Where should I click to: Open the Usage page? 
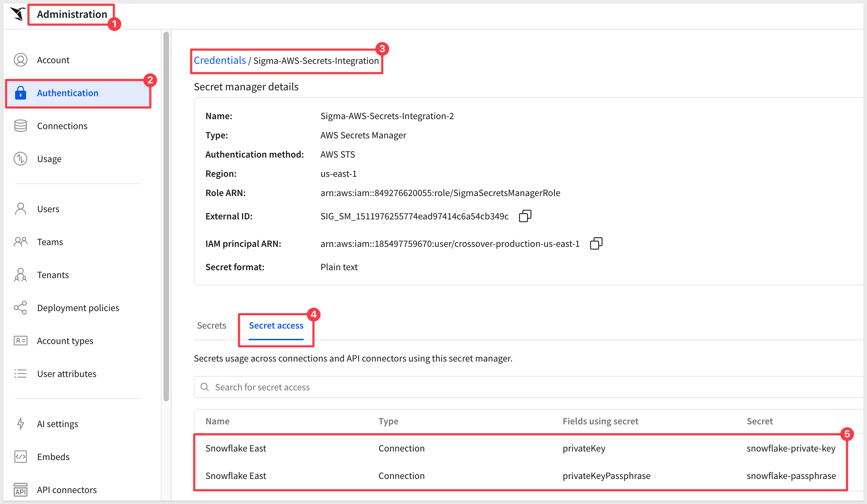click(49, 159)
